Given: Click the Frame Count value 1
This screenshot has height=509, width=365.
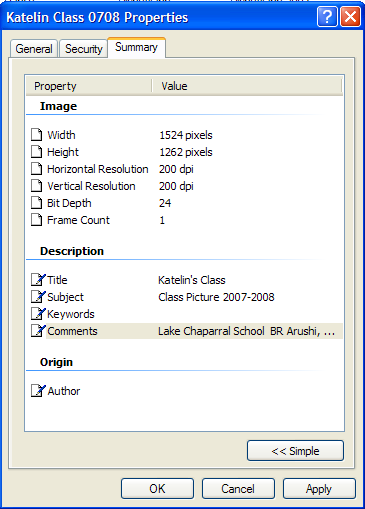Looking at the screenshot, I should (162, 220).
